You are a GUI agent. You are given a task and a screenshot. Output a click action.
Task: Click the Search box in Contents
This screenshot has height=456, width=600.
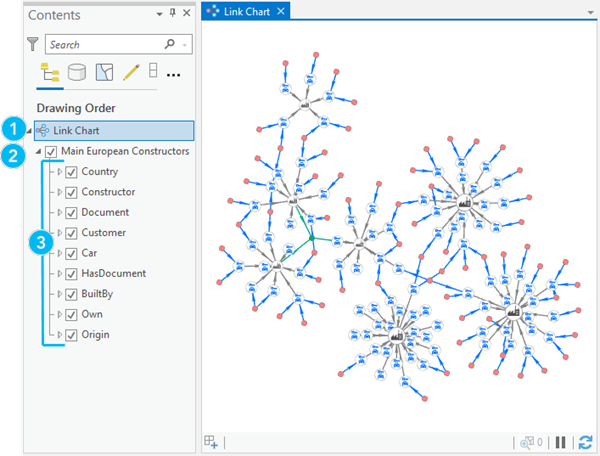(x=105, y=45)
